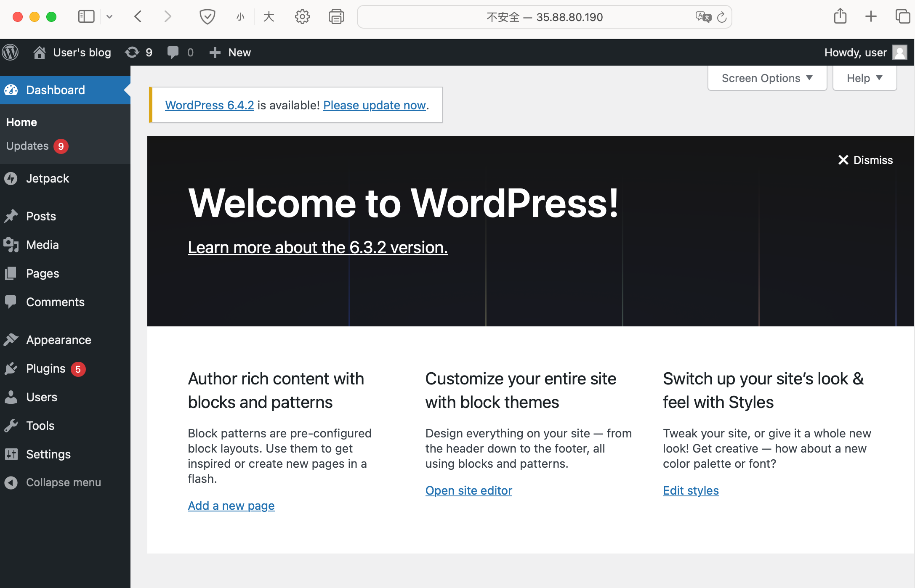
Task: Open Learn more about 6.3.2 version link
Action: [x=318, y=247]
